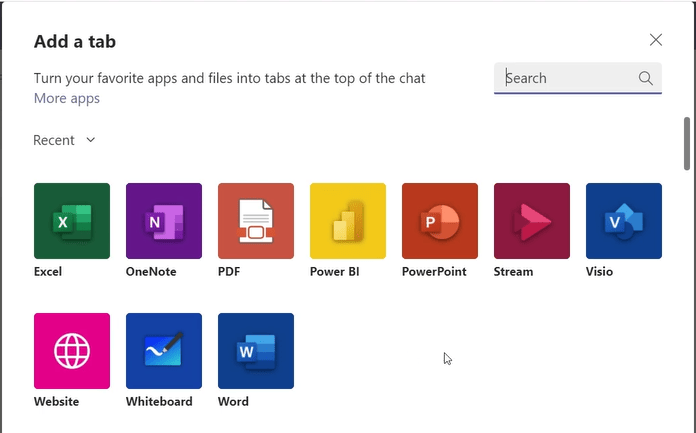
Task: Click the Power BI text label
Action: [337, 271]
